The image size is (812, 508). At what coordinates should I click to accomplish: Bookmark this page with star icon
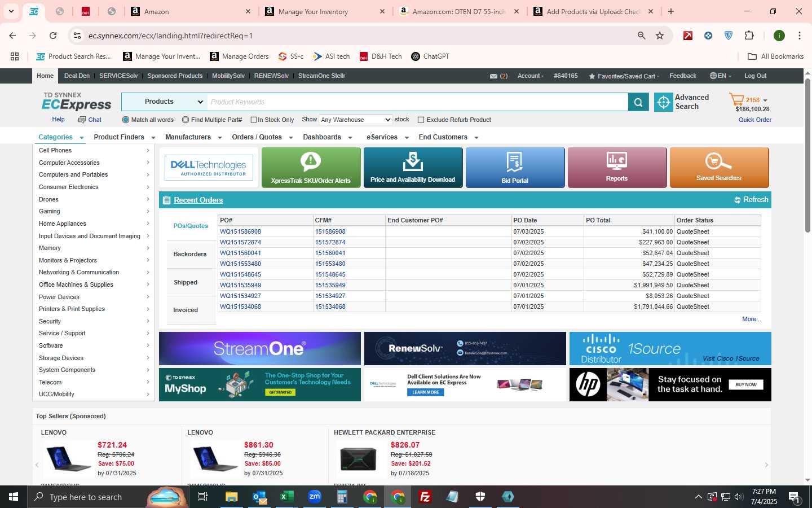click(660, 36)
